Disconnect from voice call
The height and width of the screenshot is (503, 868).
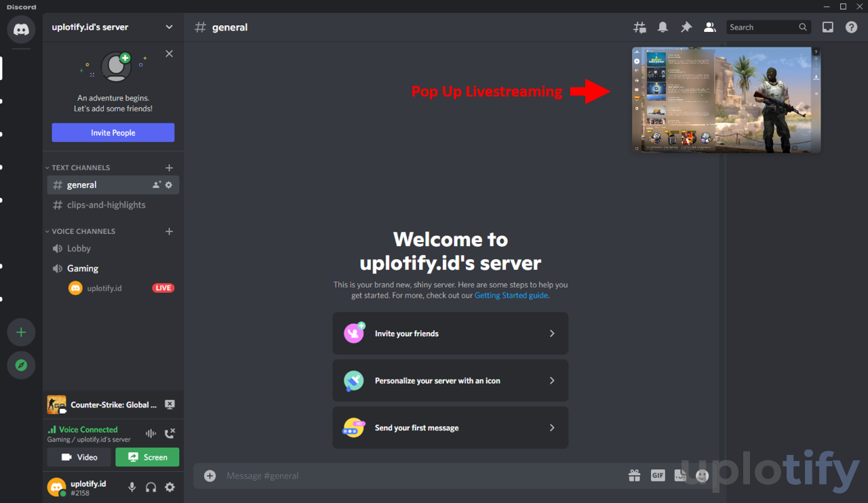tap(170, 433)
